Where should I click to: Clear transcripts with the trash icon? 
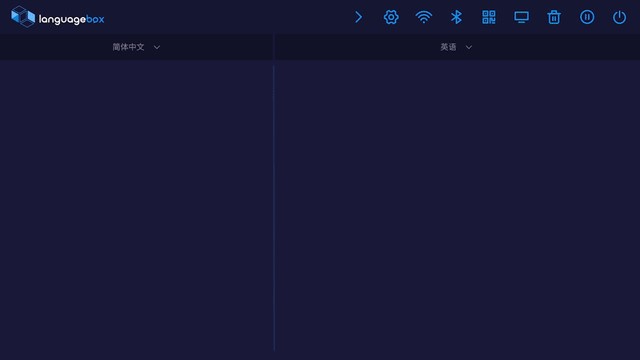click(x=554, y=17)
